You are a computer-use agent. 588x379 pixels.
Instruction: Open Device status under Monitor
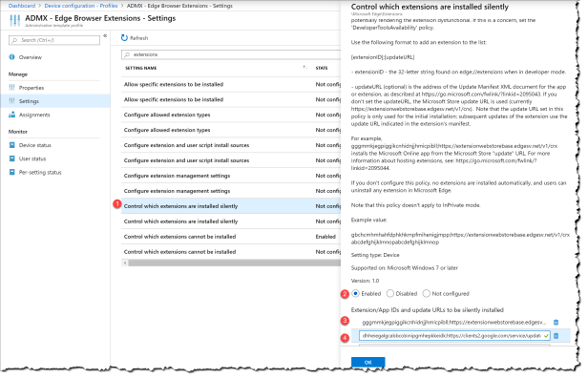pyautogui.click(x=35, y=145)
